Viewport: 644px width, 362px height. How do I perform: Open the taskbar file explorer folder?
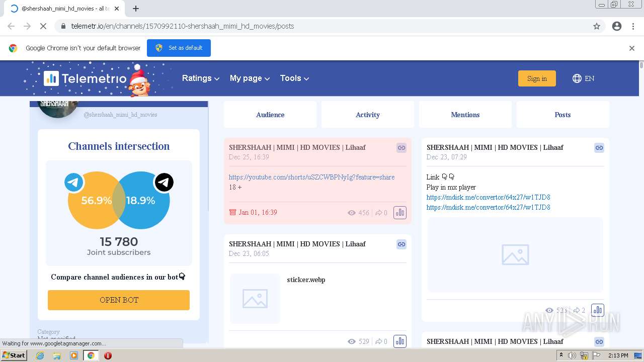pos(57,355)
